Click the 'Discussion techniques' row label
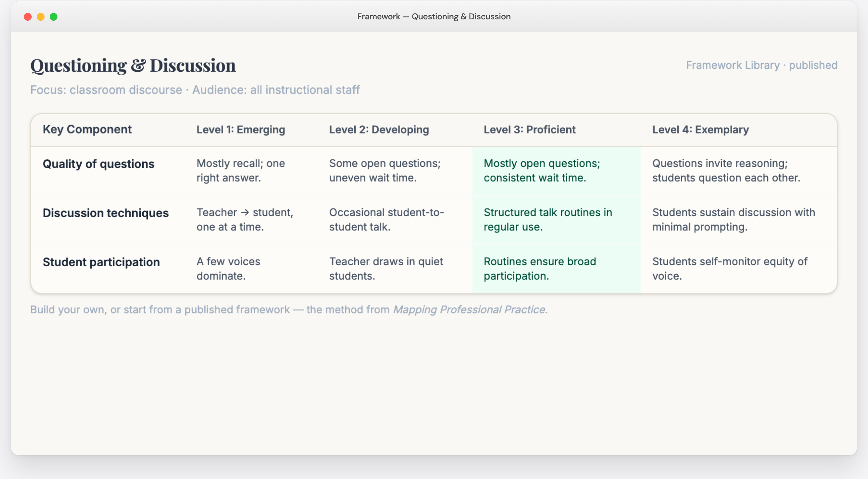Image resolution: width=868 pixels, height=479 pixels. (x=106, y=213)
